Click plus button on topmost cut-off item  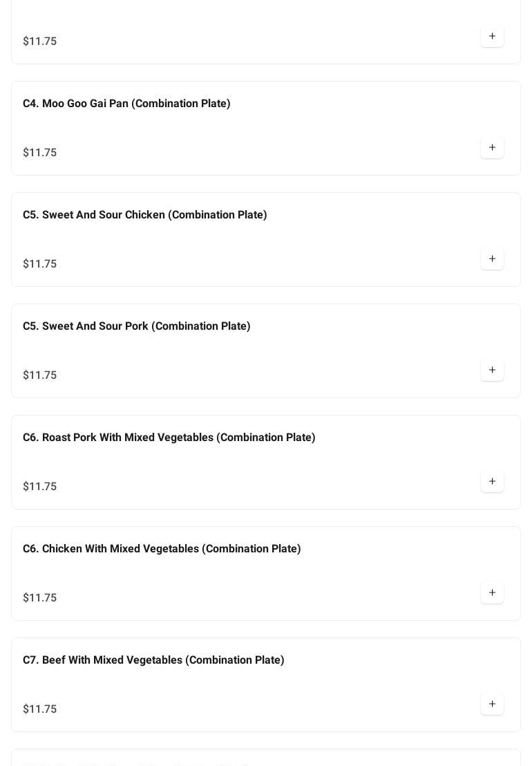click(x=492, y=36)
